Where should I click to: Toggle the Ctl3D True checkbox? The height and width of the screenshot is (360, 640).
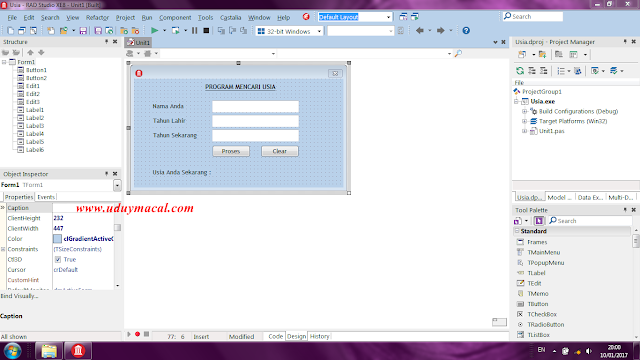58,260
